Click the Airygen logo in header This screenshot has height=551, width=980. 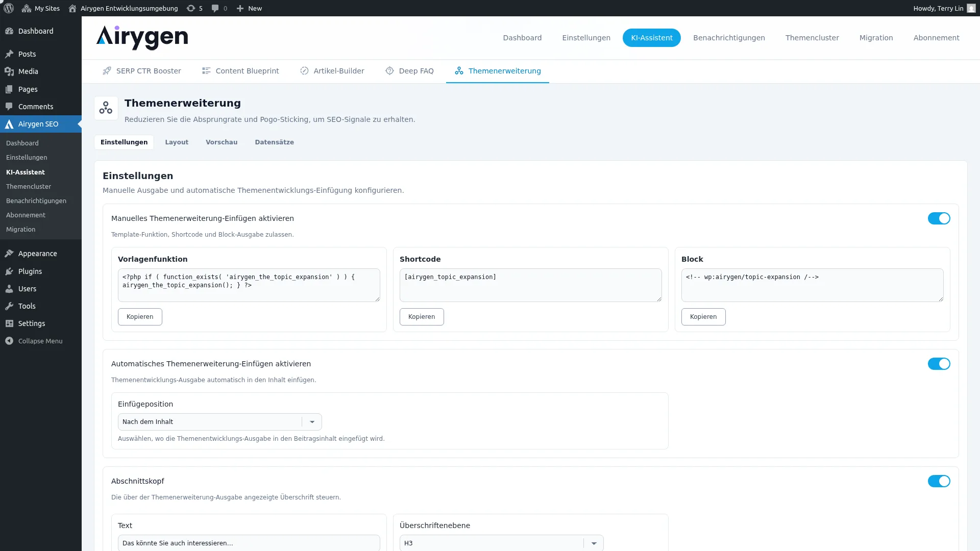click(x=142, y=38)
